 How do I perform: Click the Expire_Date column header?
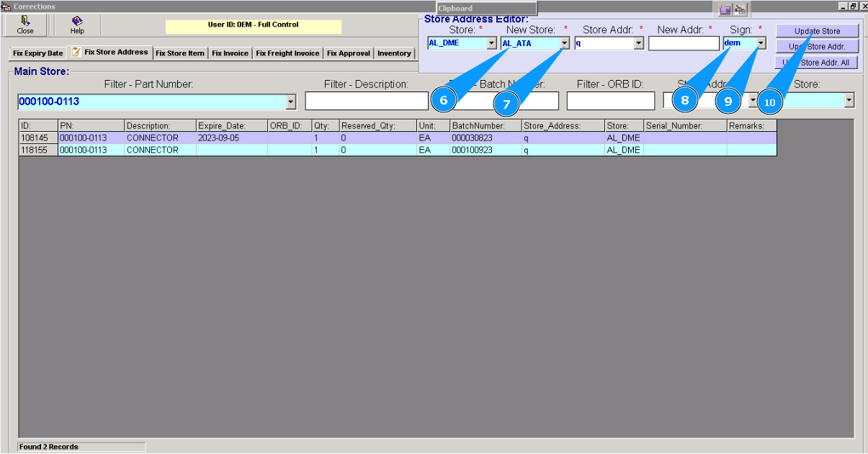232,125
